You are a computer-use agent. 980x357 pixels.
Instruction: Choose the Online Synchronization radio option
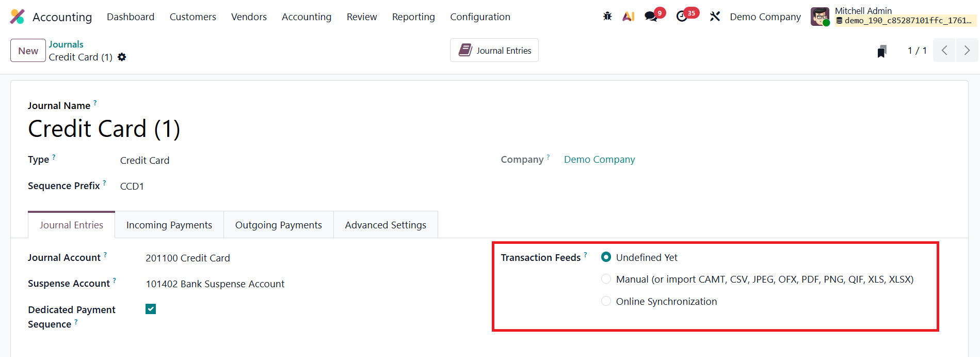pos(606,301)
